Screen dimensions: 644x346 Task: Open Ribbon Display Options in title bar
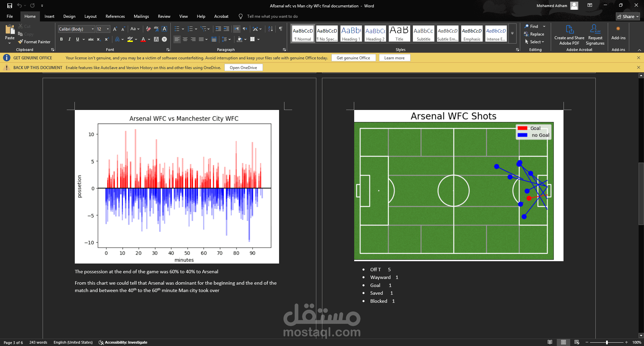pyautogui.click(x=590, y=5)
